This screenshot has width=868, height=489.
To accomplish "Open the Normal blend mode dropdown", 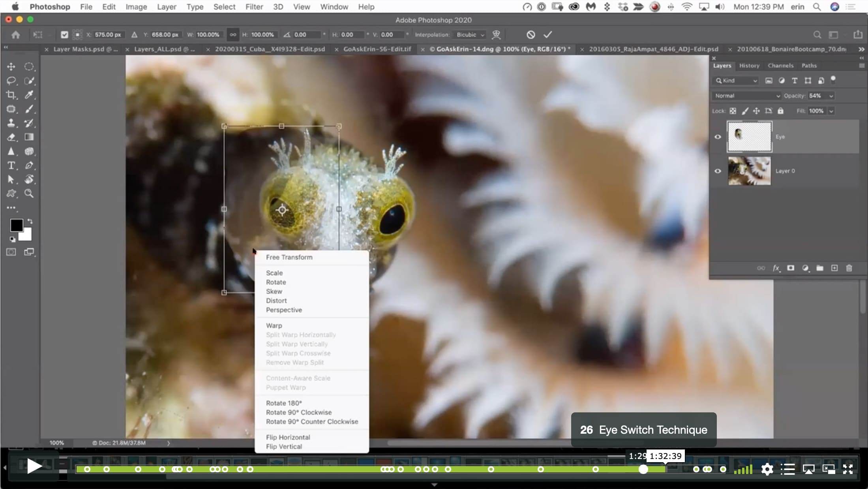I will [x=747, y=96].
